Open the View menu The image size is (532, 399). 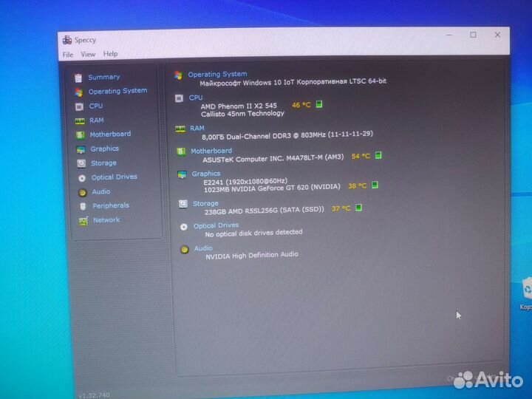[88, 54]
